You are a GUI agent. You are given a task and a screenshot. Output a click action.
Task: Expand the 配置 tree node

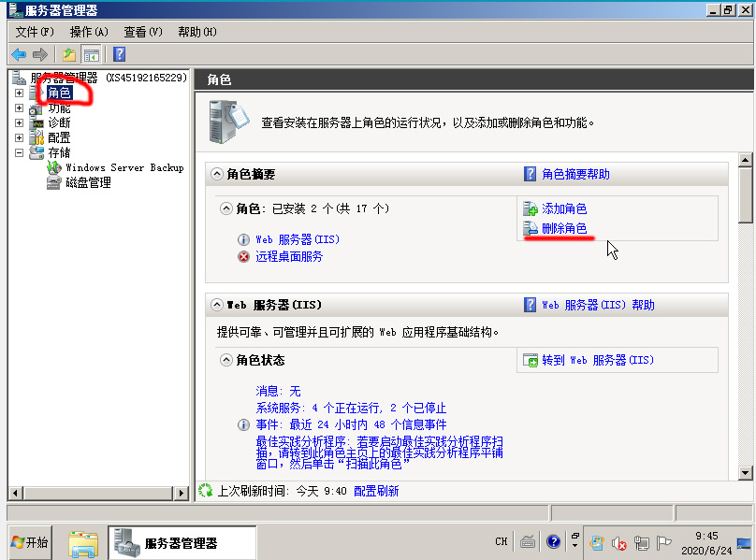[x=20, y=137]
